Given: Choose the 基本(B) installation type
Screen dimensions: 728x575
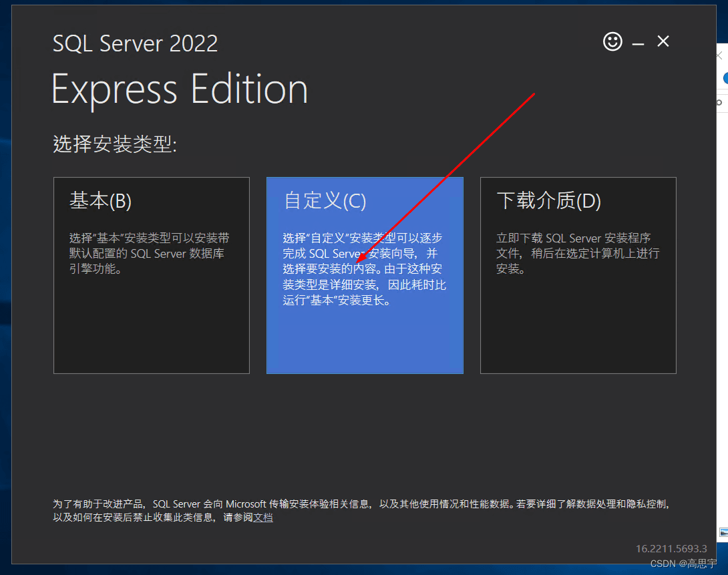Looking at the screenshot, I should click(x=152, y=275).
